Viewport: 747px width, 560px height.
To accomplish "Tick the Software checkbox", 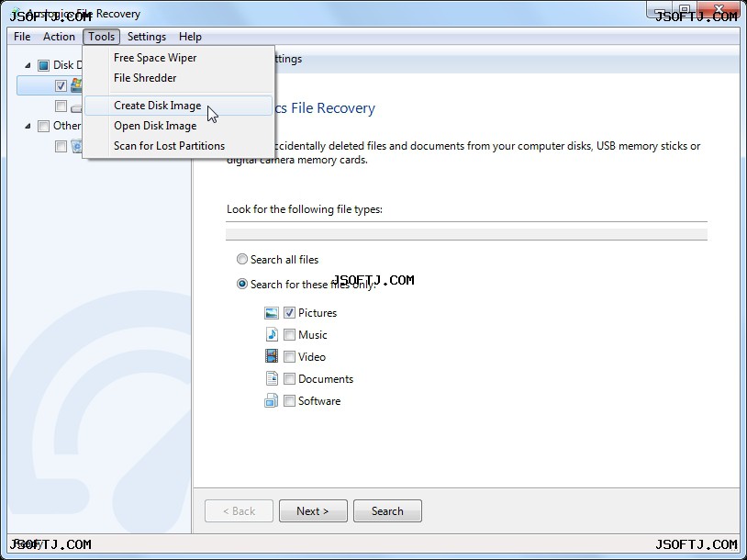I will (x=289, y=401).
